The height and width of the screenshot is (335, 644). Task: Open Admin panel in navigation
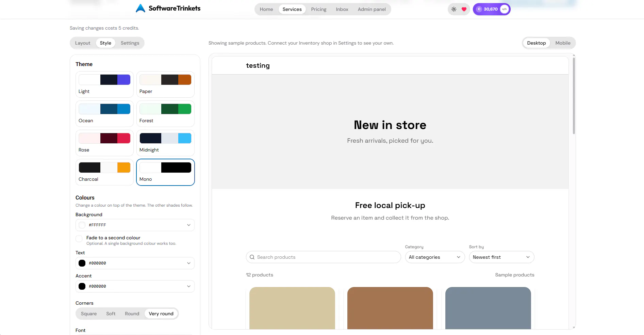(372, 9)
